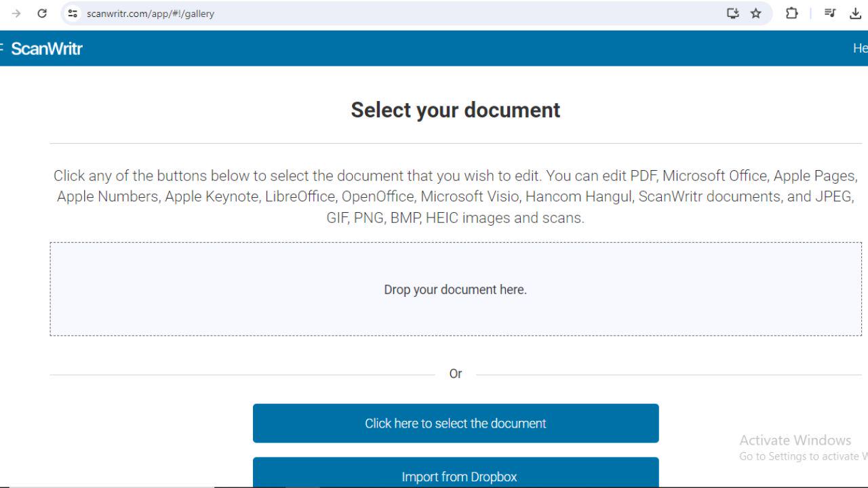Reload the page with the refresh icon
868x488 pixels.
(x=42, y=14)
